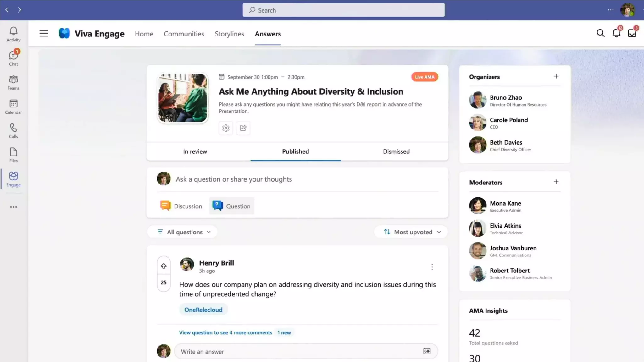View question to see more comments
Viewport: 644px width, 362px height.
(x=225, y=332)
